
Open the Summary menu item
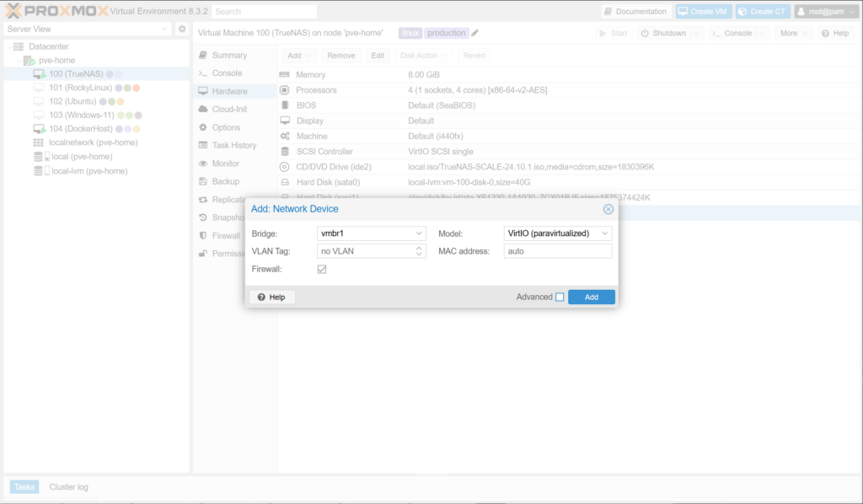tap(229, 55)
